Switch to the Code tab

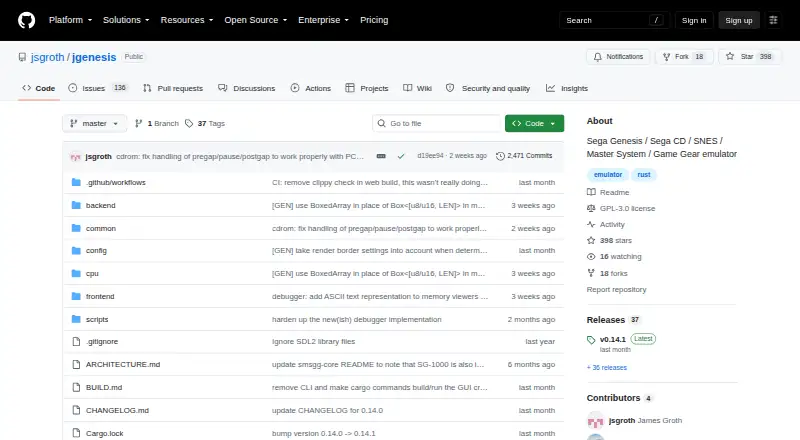click(x=39, y=88)
